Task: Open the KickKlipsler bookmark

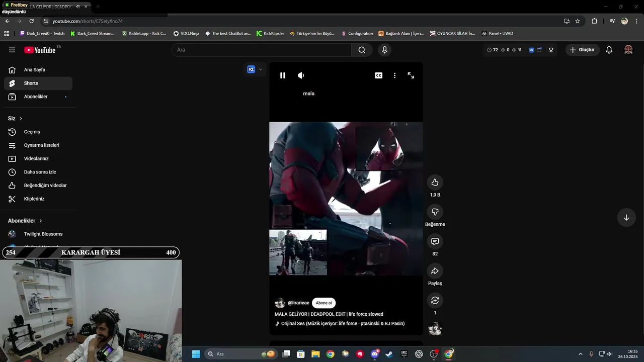Action: coord(270,34)
